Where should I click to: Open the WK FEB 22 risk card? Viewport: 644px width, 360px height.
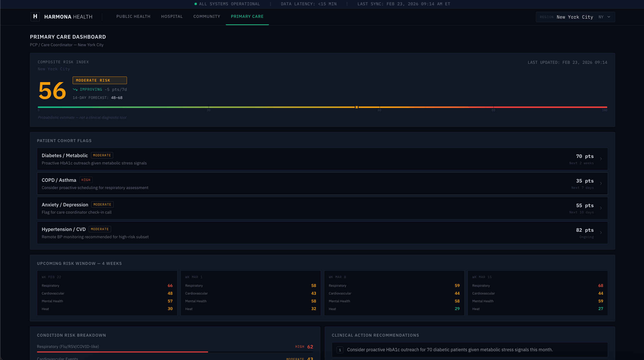107,293
